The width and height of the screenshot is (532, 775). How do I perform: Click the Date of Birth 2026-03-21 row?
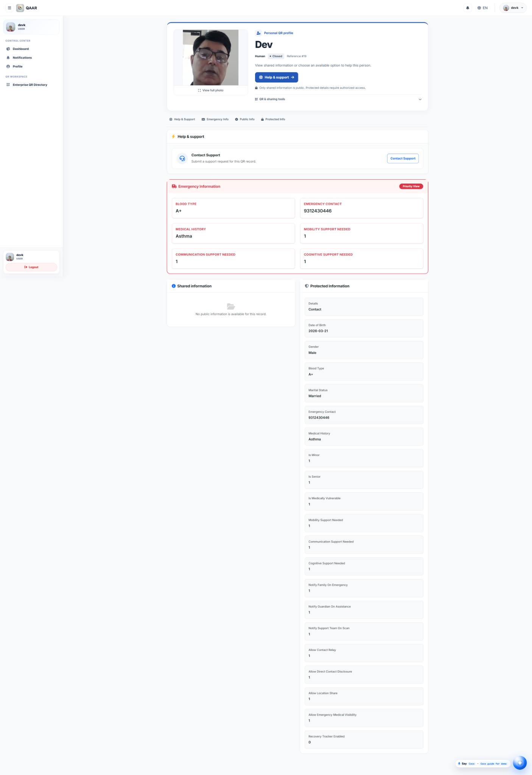364,328
